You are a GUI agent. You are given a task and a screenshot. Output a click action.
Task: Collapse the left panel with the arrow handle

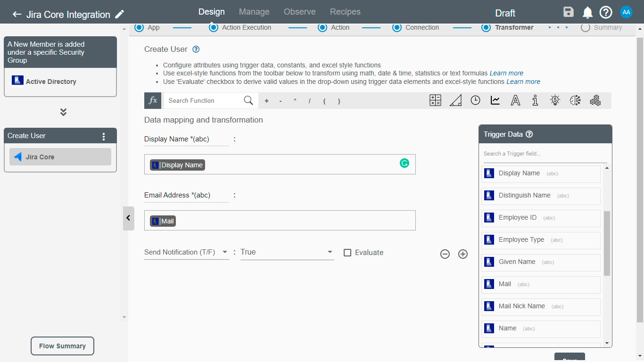128,218
